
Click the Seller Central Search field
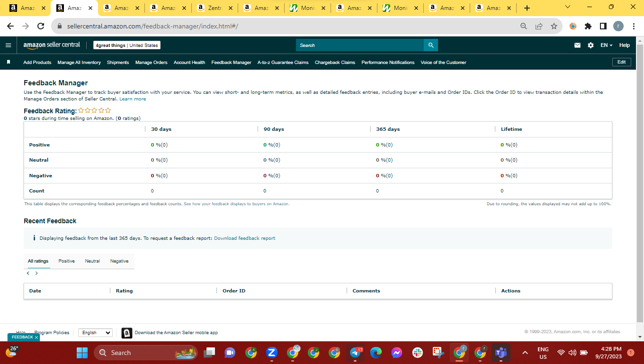pos(360,45)
